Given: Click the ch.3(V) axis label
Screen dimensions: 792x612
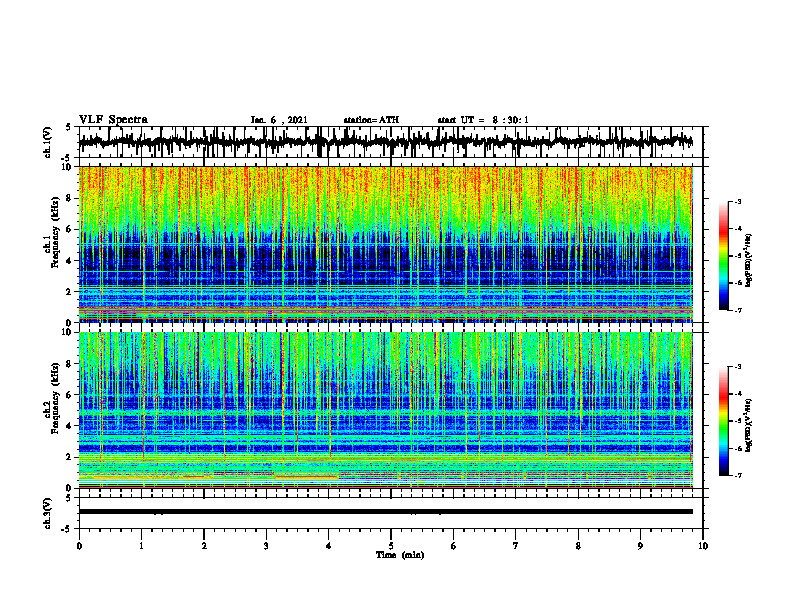Looking at the screenshot, I should click(47, 513).
